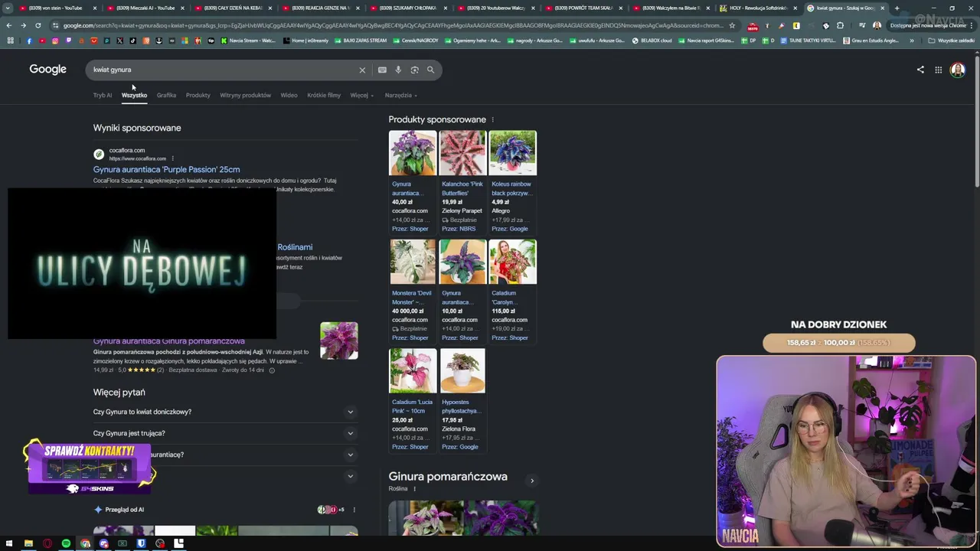Viewport: 980px width, 551px height.
Task: Open the Gynura aurantiaca Ginura pomarańczowa result
Action: click(x=169, y=341)
